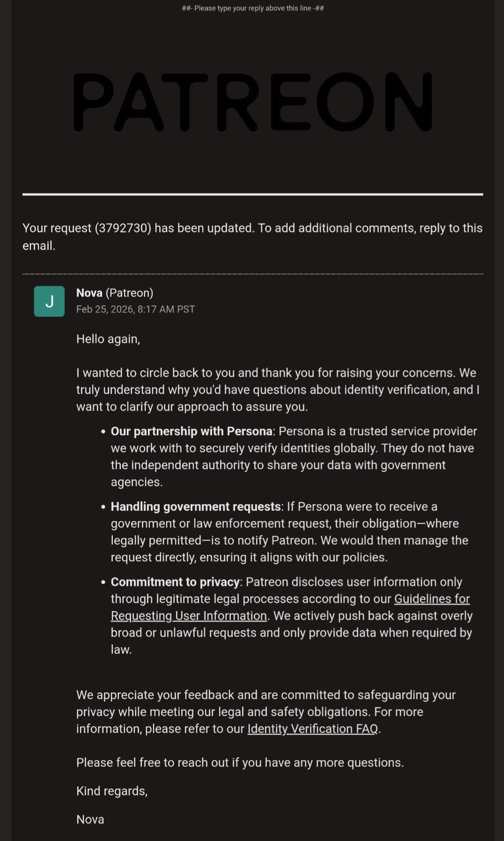Click the 'Handling government requests' heading
504x841 pixels.
pos(195,507)
